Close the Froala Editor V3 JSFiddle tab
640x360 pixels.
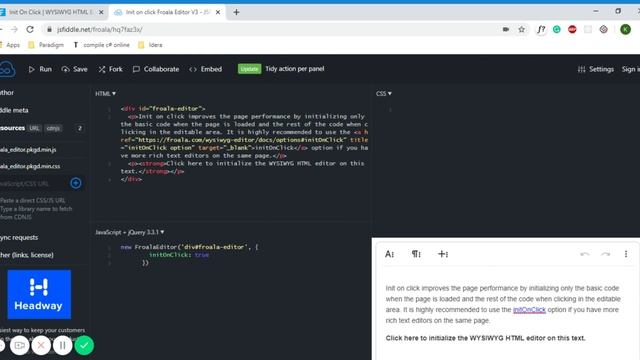tap(218, 12)
